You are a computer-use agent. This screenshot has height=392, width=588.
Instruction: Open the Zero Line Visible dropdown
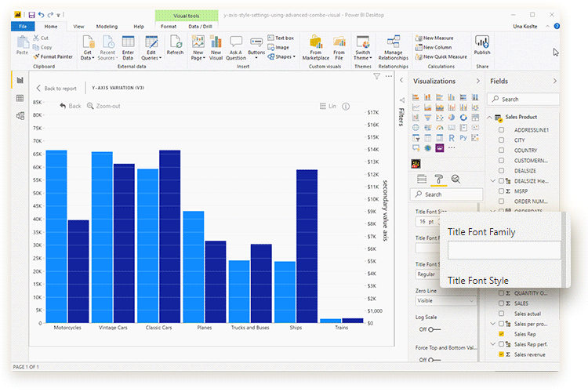point(445,300)
